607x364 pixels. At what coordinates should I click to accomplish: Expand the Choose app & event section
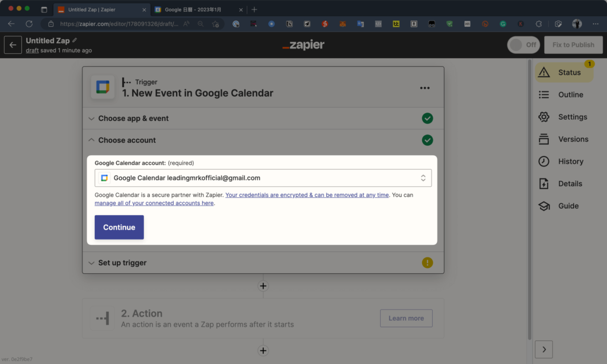[x=263, y=119]
